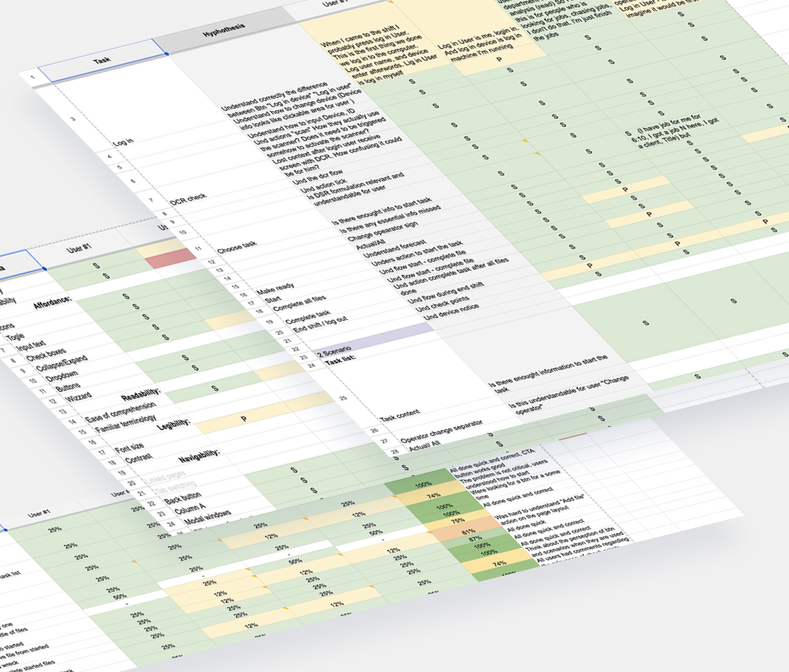Select the "End shift / log out" cell
The image size is (789, 672).
click(x=320, y=325)
